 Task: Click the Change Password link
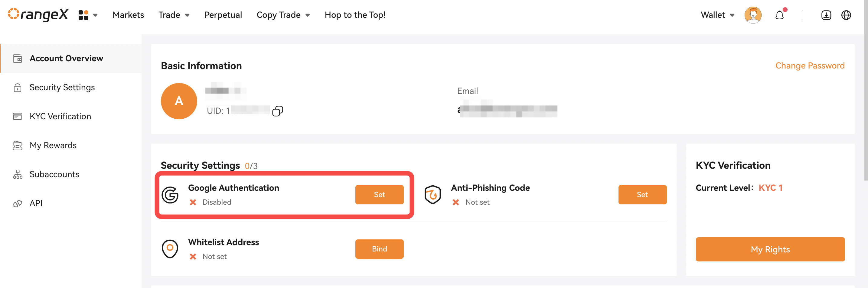coord(810,66)
